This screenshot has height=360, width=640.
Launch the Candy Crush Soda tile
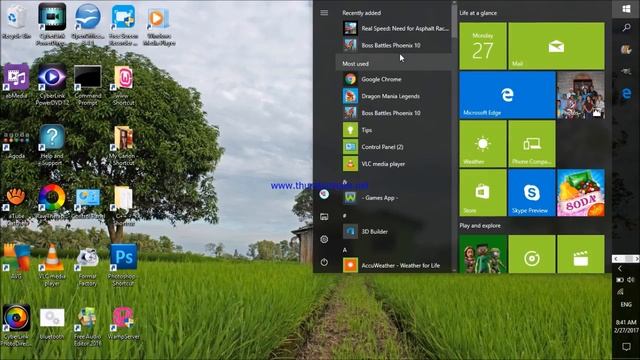tap(581, 193)
